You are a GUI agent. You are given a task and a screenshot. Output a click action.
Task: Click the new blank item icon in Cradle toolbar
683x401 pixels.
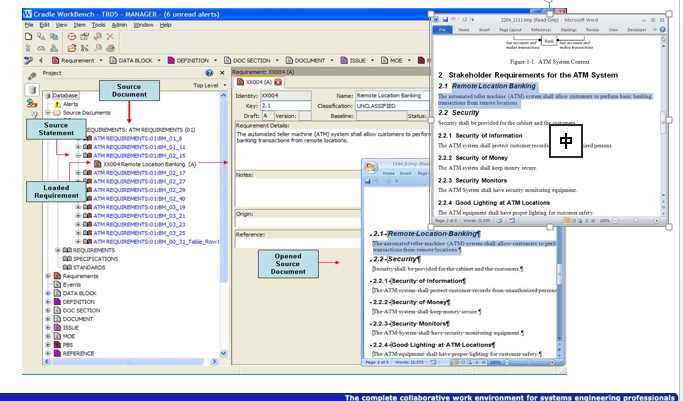(28, 37)
